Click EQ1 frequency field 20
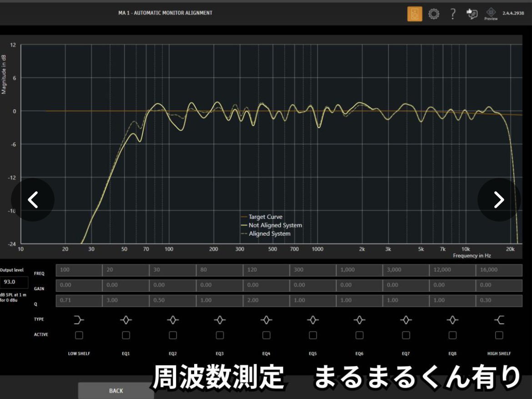Image resolution: width=532 pixels, height=399 pixels. tap(125, 270)
